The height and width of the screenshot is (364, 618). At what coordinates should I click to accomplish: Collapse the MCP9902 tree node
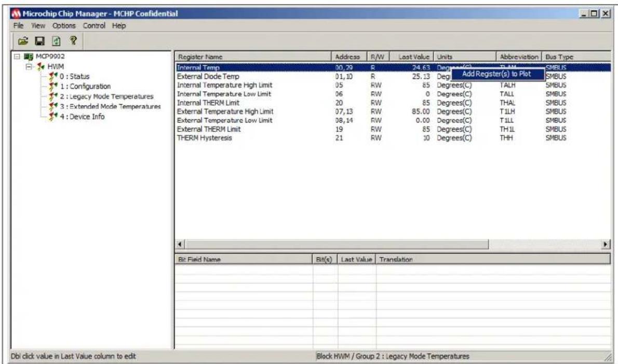(17, 56)
